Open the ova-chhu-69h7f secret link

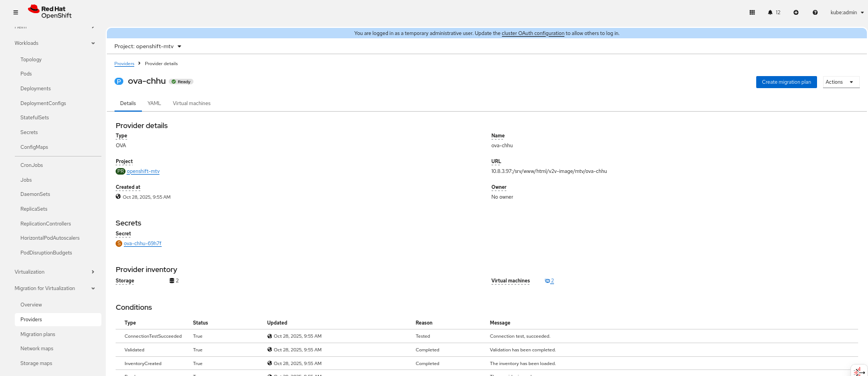tap(142, 244)
